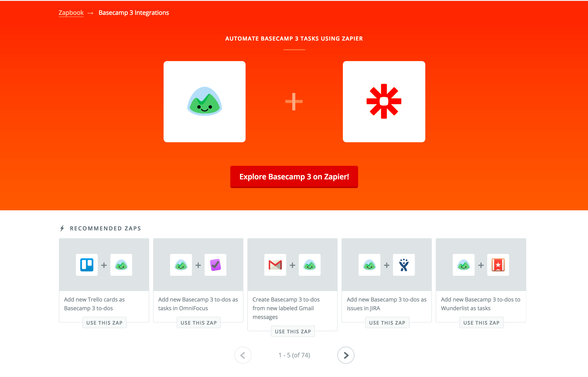Click Basecamp icon in the JIRA zap card
The height and width of the screenshot is (377, 588).
pos(369,265)
